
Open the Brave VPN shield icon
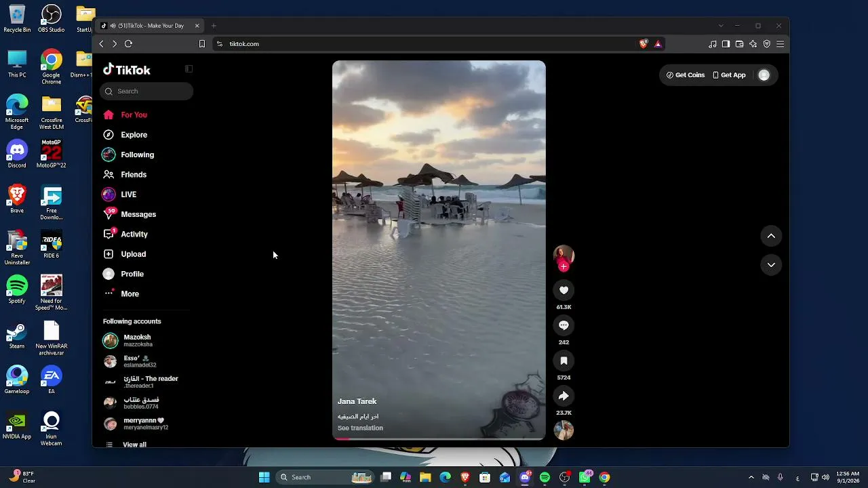coord(767,44)
